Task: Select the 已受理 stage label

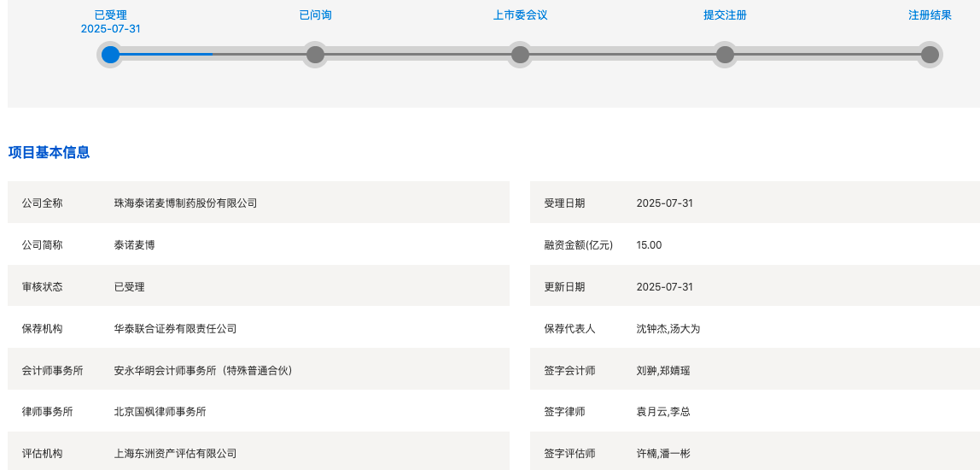Action: [110, 15]
